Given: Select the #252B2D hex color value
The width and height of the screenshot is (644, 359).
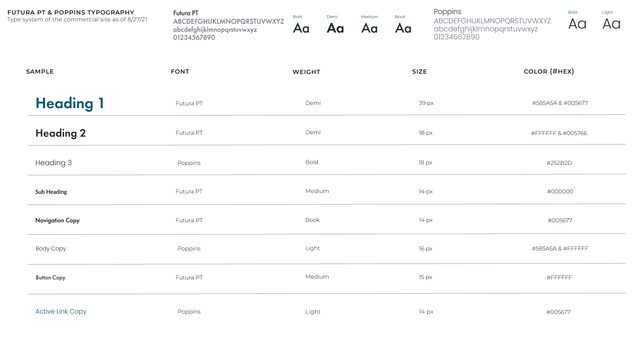Looking at the screenshot, I should pos(559,163).
